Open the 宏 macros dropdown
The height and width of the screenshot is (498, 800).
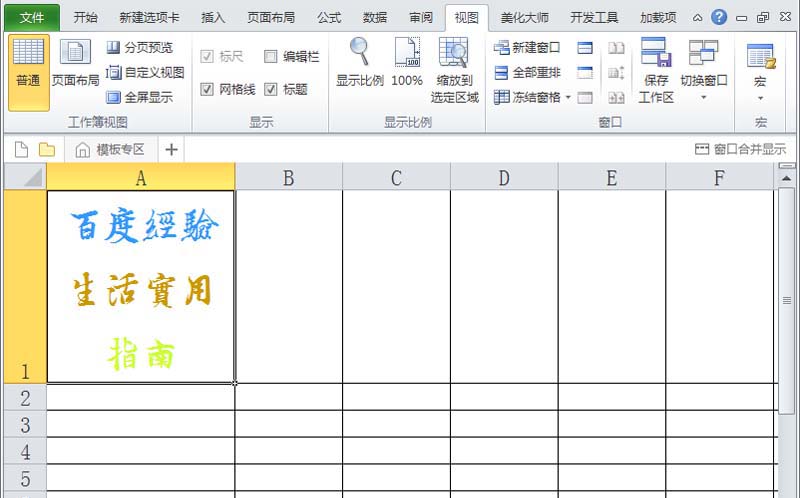tap(760, 71)
